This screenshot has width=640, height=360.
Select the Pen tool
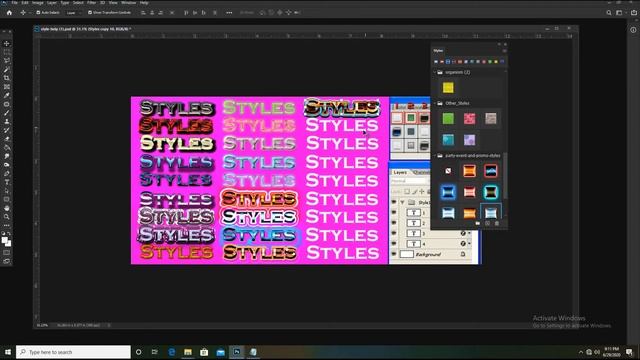pos(7,173)
